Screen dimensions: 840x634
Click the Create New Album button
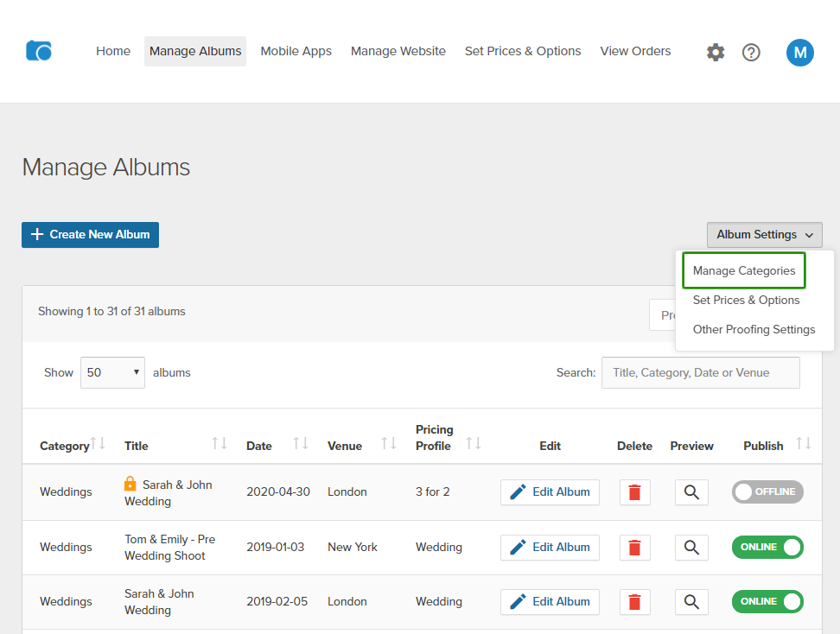tap(90, 235)
